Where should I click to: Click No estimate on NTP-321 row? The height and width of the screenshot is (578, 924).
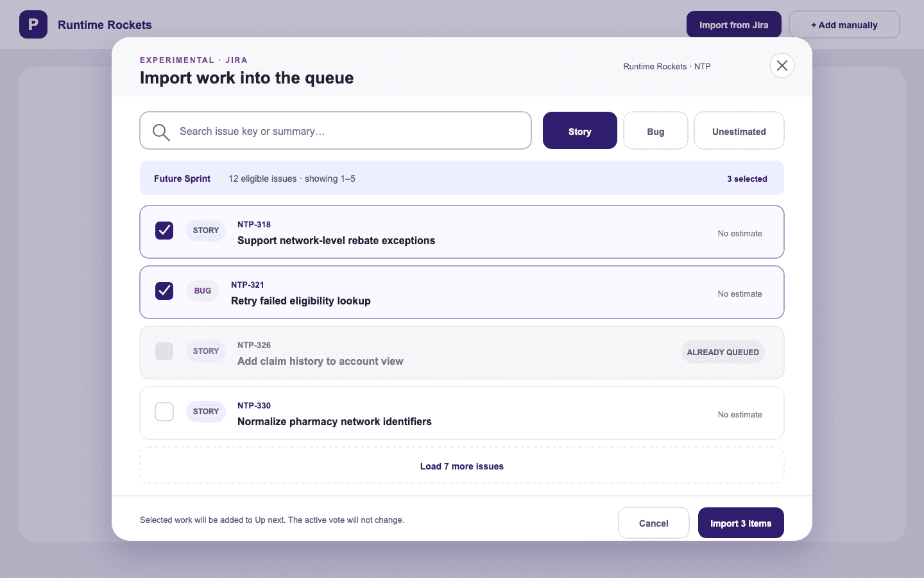click(x=740, y=294)
